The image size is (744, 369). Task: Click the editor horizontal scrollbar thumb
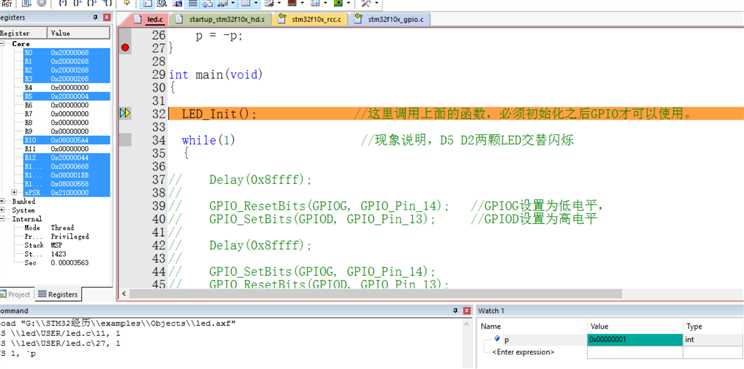click(375, 294)
